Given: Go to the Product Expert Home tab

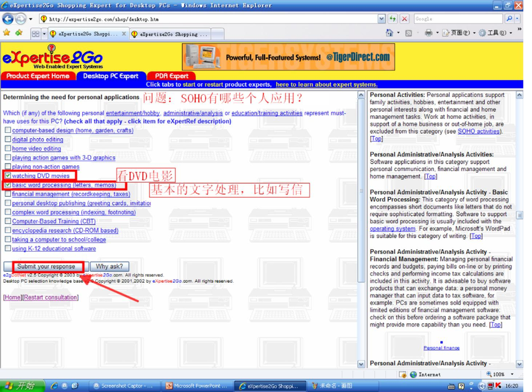Looking at the screenshot, I should pyautogui.click(x=38, y=76).
